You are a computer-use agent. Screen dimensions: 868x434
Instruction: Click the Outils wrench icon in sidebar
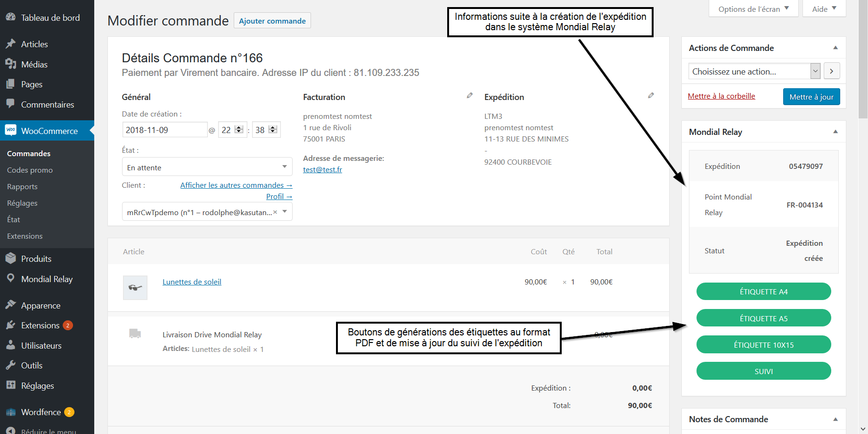10,365
